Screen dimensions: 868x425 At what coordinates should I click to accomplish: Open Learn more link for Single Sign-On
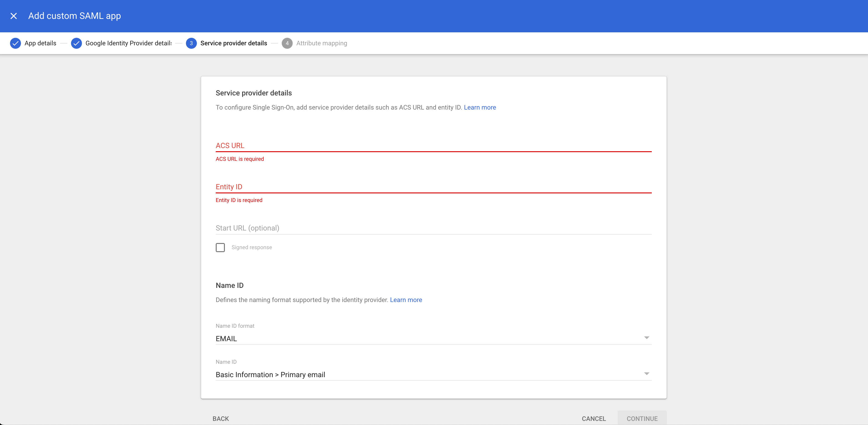[x=480, y=107]
